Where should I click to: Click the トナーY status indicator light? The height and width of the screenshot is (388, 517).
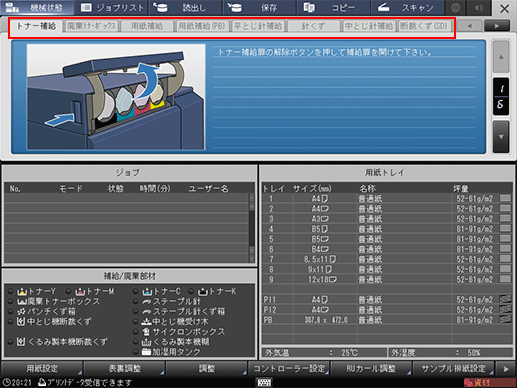pyautogui.click(x=11, y=292)
